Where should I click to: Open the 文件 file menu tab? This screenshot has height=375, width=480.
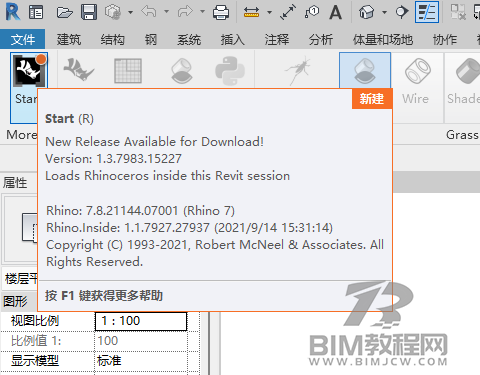pos(23,39)
